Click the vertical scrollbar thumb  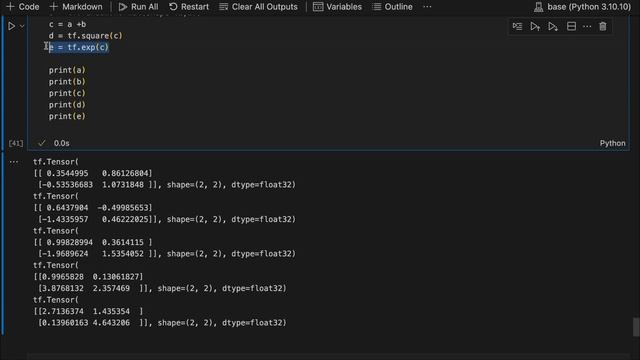[x=636, y=327]
